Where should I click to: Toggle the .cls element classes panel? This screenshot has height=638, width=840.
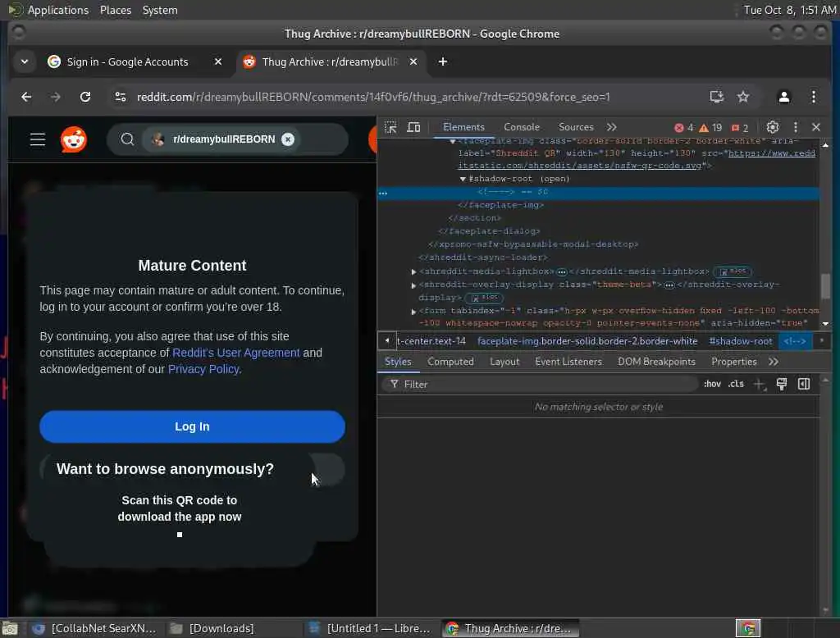736,384
